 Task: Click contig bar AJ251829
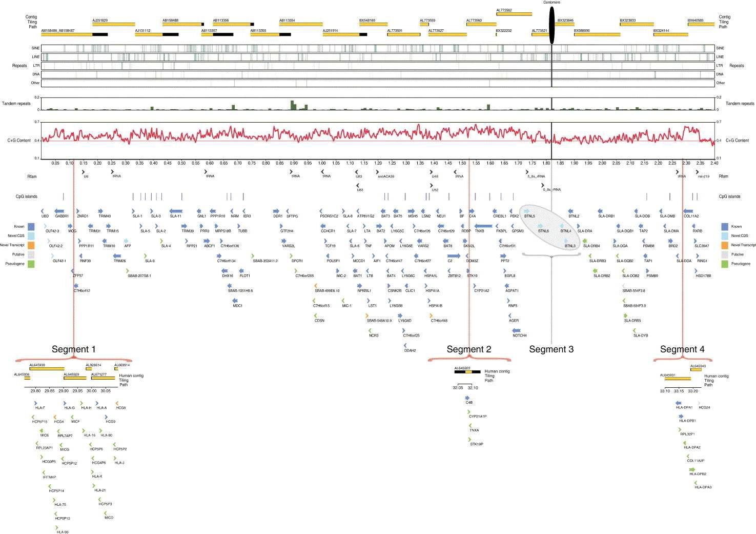tap(114, 24)
